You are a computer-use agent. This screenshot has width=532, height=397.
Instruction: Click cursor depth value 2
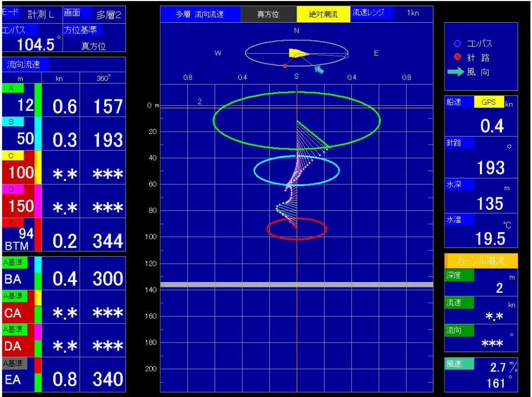[499, 288]
